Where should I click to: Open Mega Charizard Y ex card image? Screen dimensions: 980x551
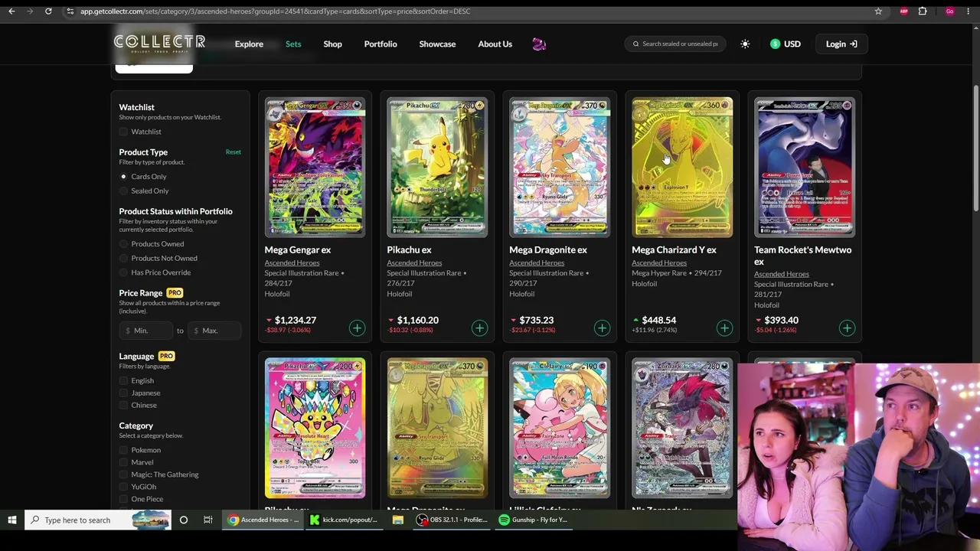pos(682,167)
